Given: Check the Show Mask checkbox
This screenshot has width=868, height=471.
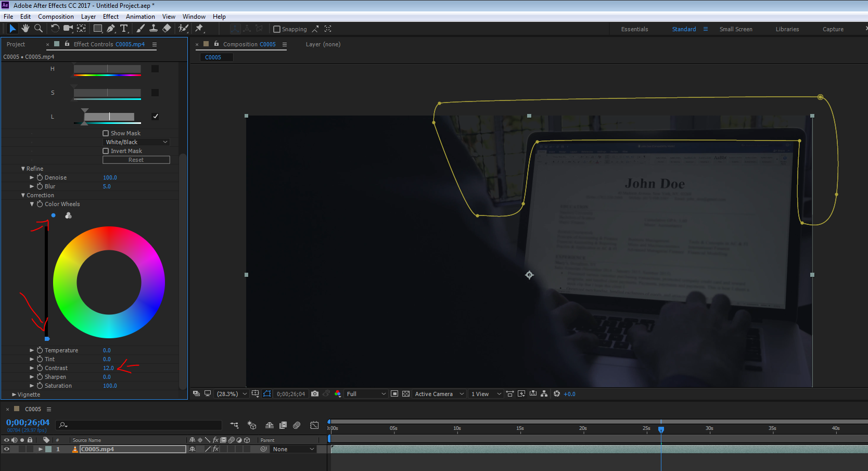Looking at the screenshot, I should tap(106, 133).
